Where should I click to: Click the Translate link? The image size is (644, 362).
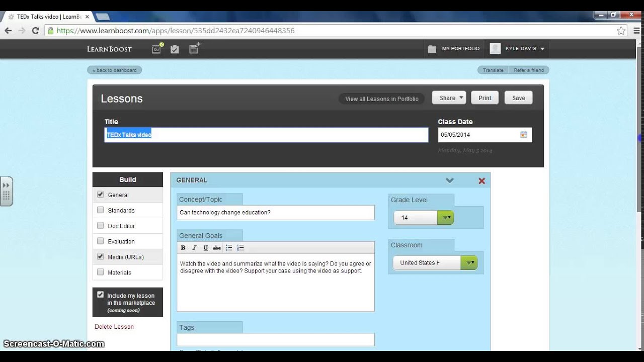493,70
